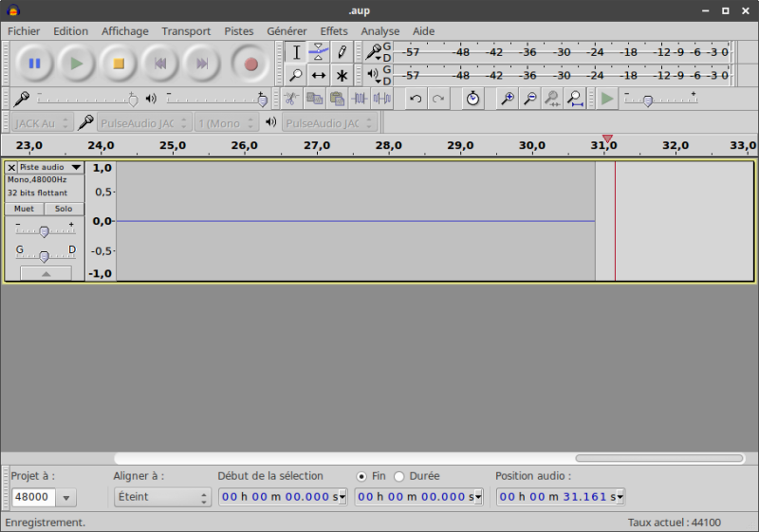Click the Trim audio icon
The image size is (759, 532).
360,99
